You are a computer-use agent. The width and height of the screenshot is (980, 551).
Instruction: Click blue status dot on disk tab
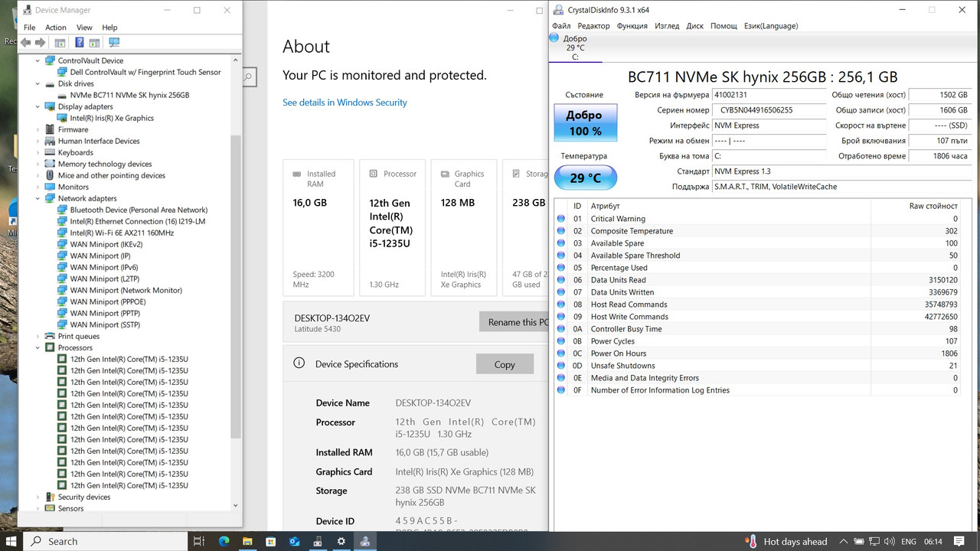click(x=554, y=38)
